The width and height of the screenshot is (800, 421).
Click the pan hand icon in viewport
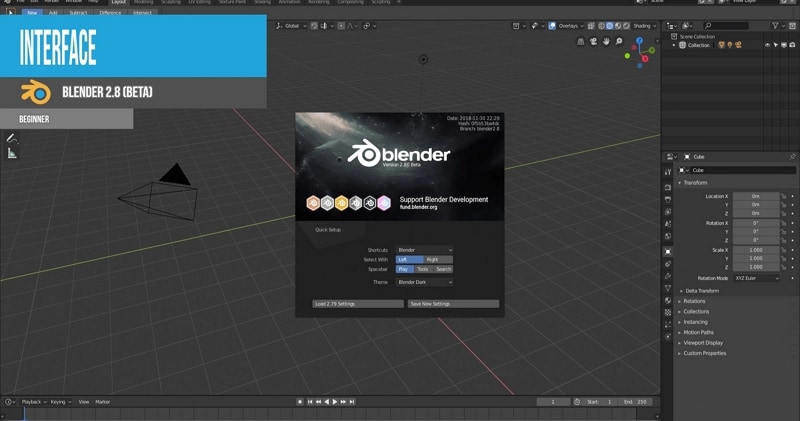[x=606, y=41]
